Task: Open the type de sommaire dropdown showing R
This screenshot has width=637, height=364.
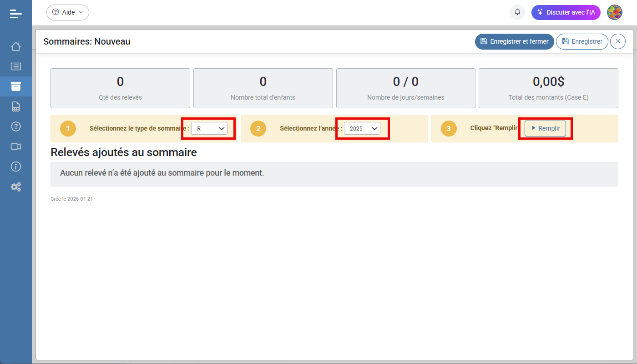Action: 209,128
